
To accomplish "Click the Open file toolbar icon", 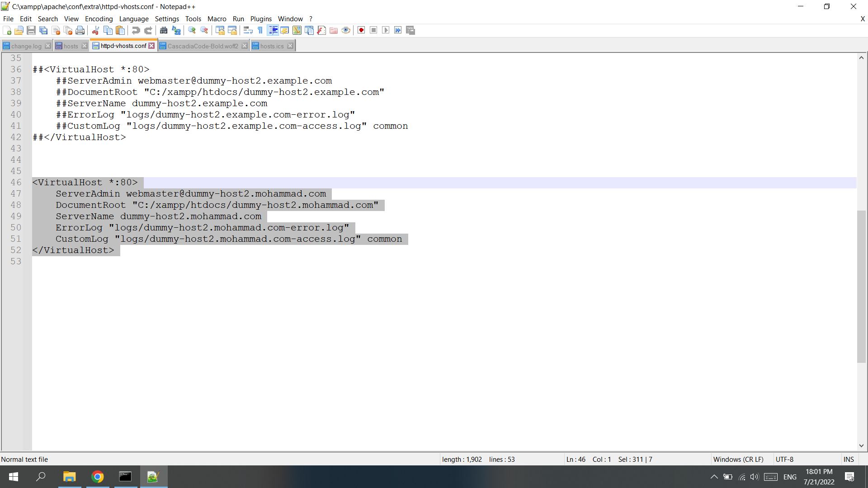I will click(19, 30).
